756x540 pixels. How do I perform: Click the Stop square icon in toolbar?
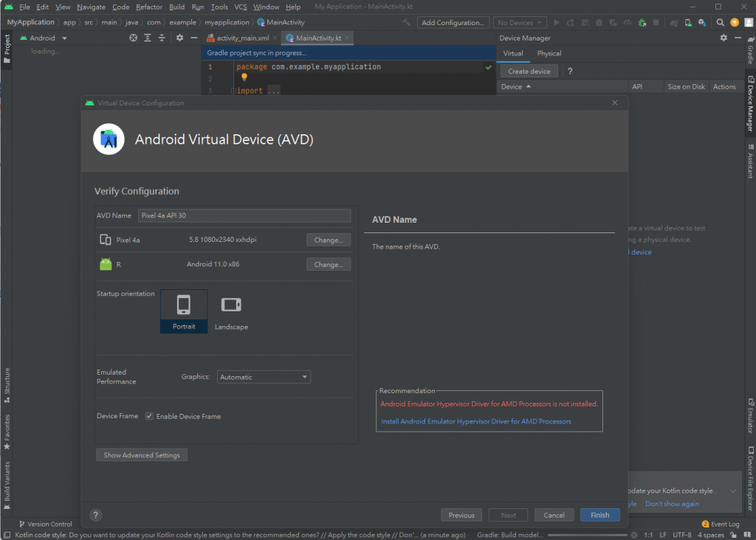[656, 23]
